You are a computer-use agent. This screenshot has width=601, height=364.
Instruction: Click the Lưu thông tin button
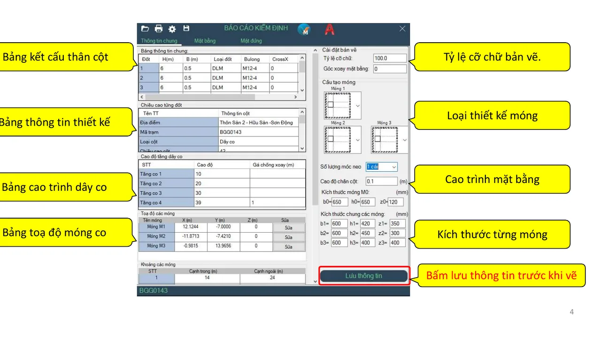point(364,276)
